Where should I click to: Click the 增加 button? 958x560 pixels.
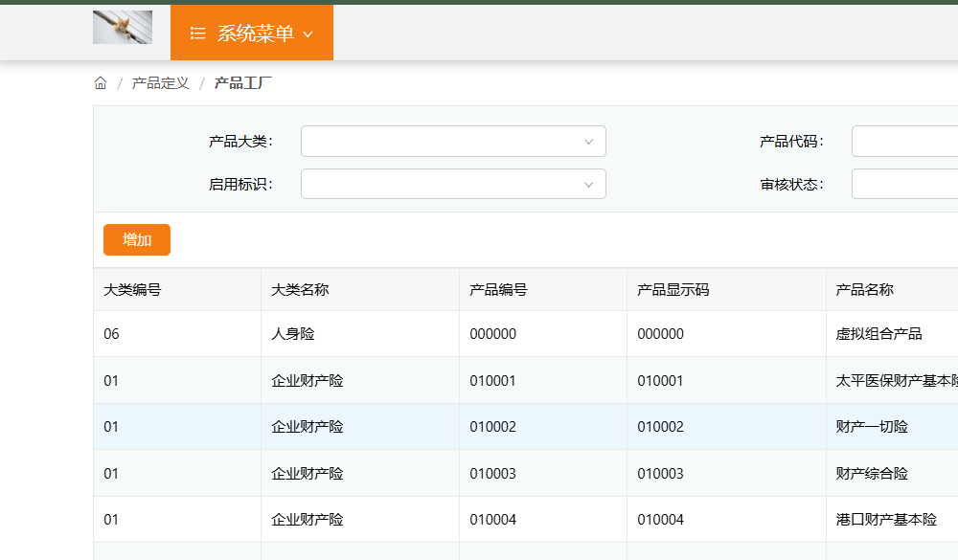(x=137, y=240)
